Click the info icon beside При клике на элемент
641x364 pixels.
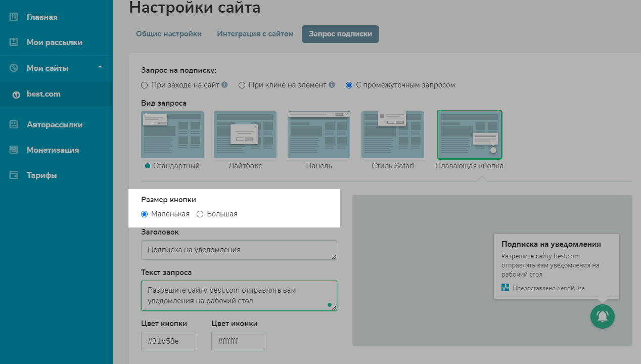(332, 85)
